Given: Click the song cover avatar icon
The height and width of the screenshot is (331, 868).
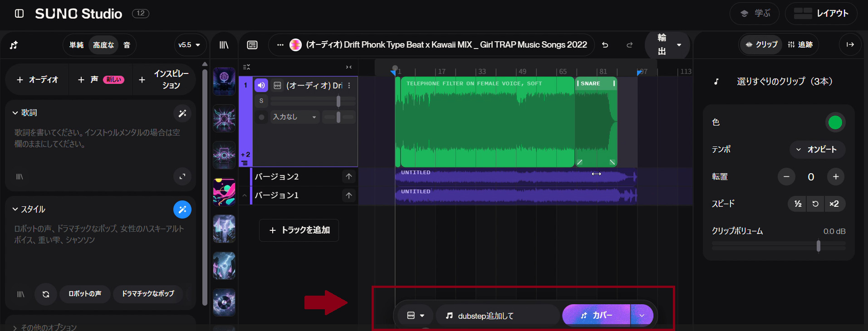Looking at the screenshot, I should click(295, 45).
